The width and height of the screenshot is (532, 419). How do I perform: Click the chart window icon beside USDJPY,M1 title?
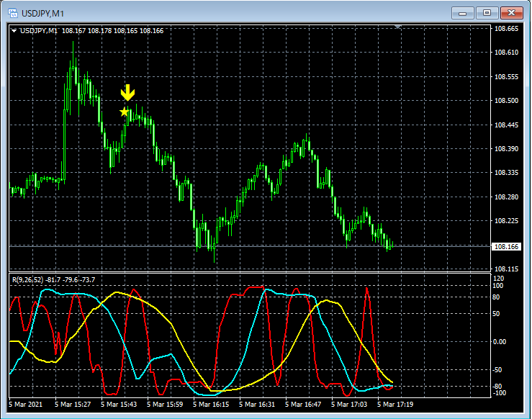(13, 13)
